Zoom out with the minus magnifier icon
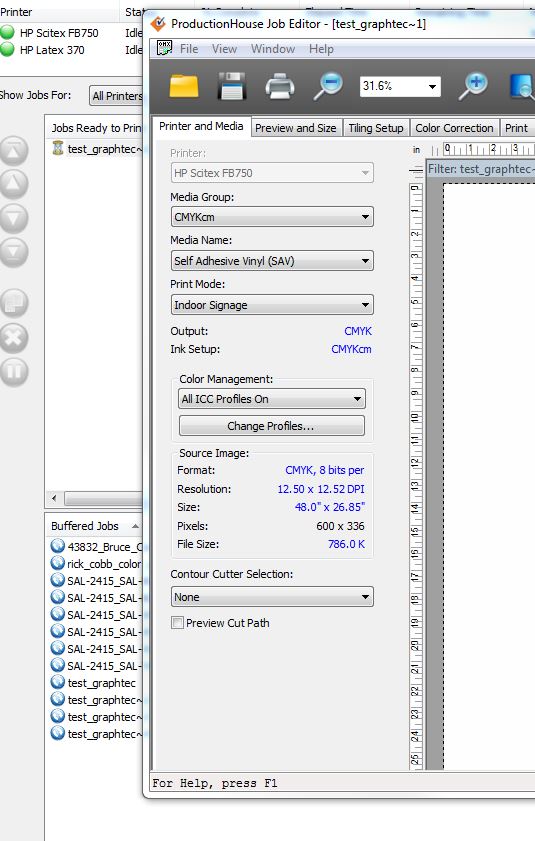Screen dimensions: 535x841 coord(328,86)
